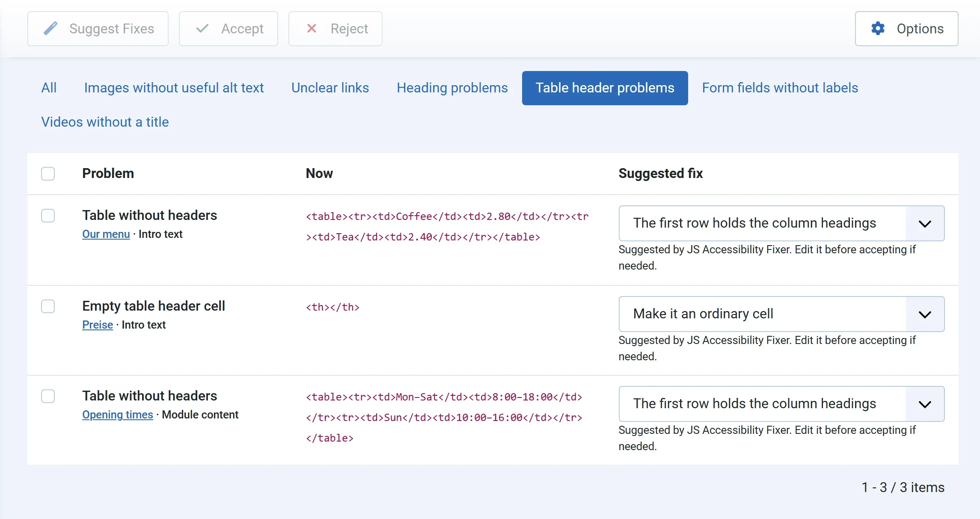Click the Coffee table HTML snippet

(x=447, y=227)
